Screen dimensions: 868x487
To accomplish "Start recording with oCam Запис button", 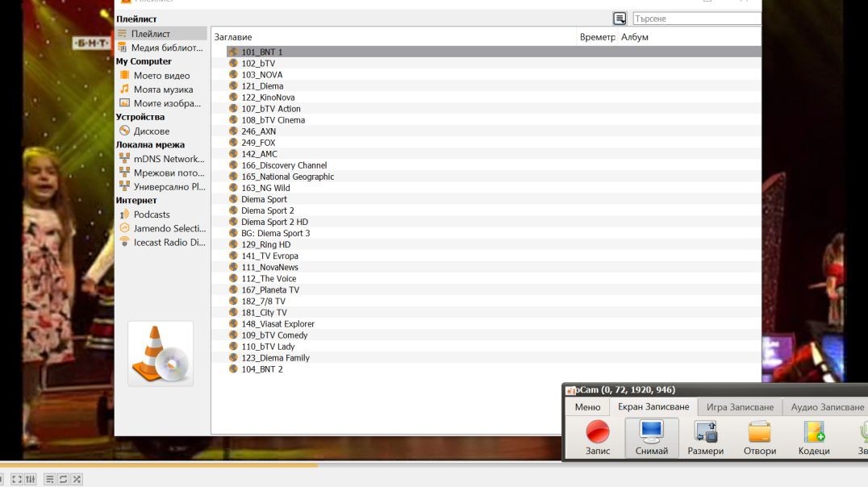I will pos(598,437).
